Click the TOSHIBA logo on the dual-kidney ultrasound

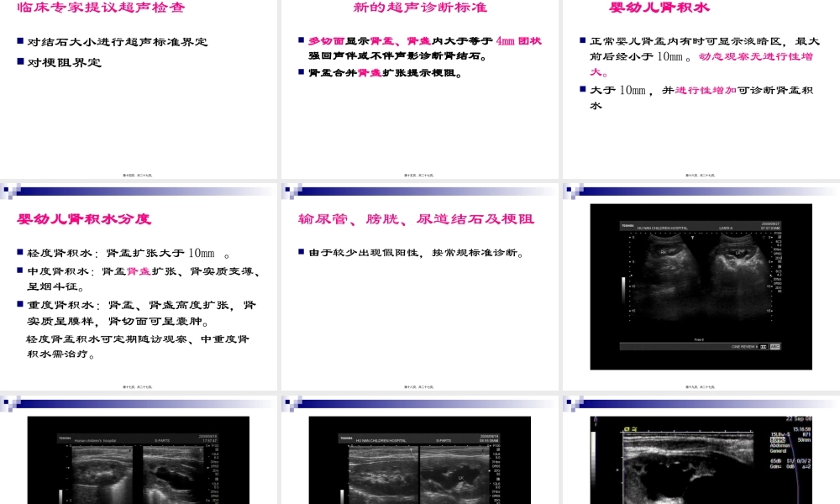pos(627,223)
